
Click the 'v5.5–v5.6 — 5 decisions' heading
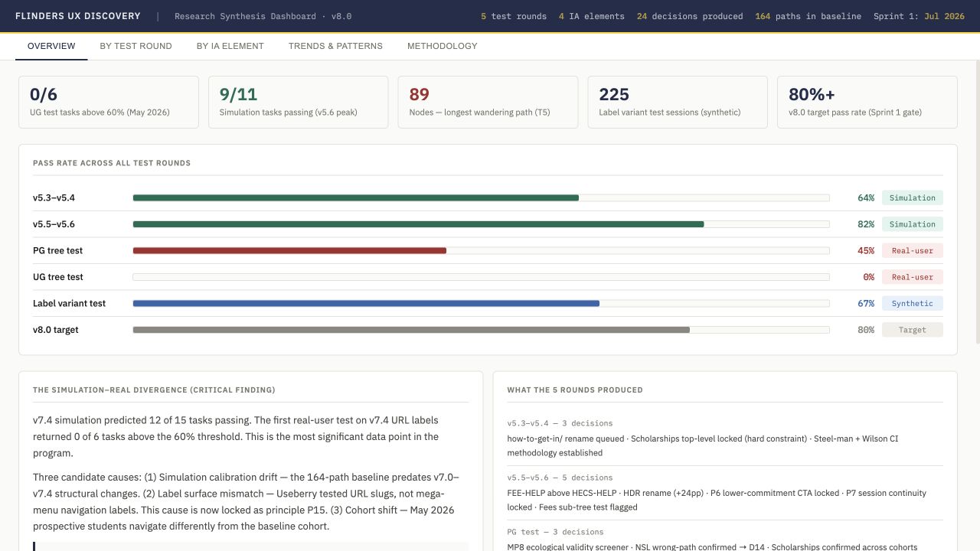pos(560,478)
